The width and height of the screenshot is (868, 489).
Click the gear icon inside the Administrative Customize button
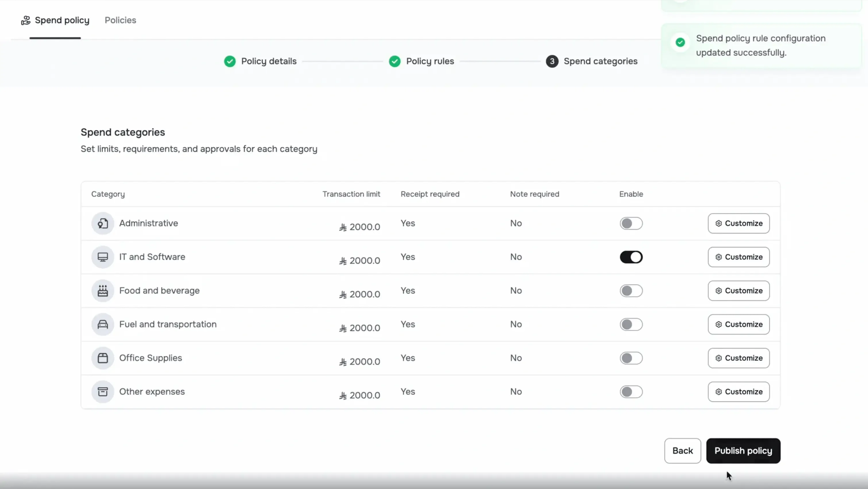point(718,224)
